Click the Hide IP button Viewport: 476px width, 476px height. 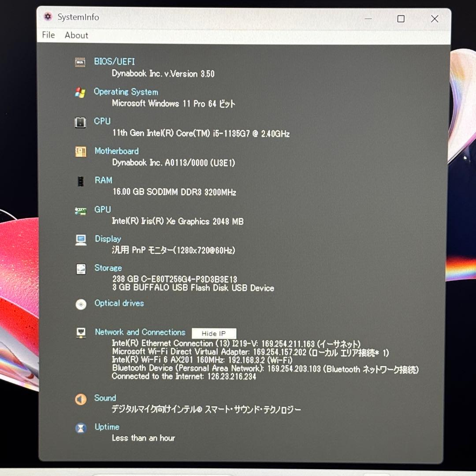[214, 333]
